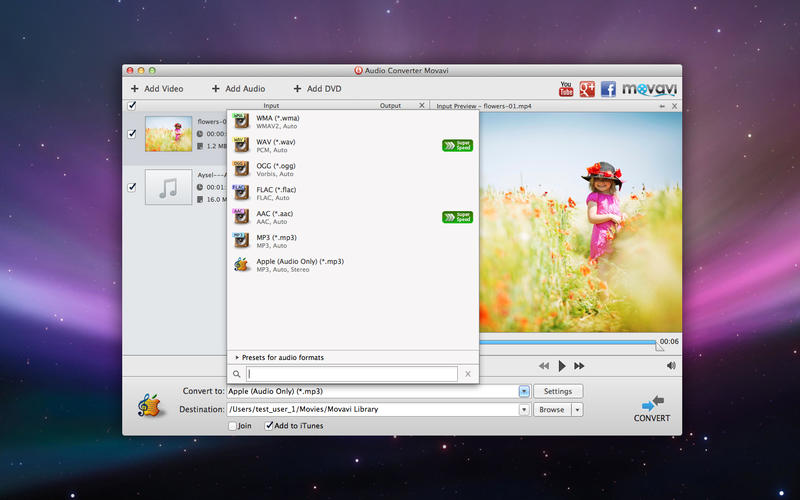Open the YouTube icon link

pyautogui.click(x=566, y=89)
